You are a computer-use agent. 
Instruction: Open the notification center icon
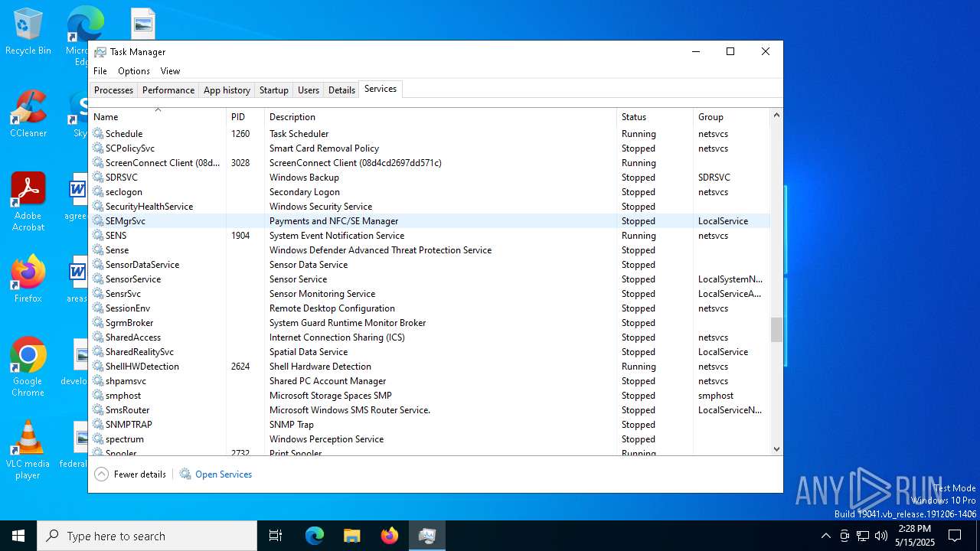click(955, 536)
